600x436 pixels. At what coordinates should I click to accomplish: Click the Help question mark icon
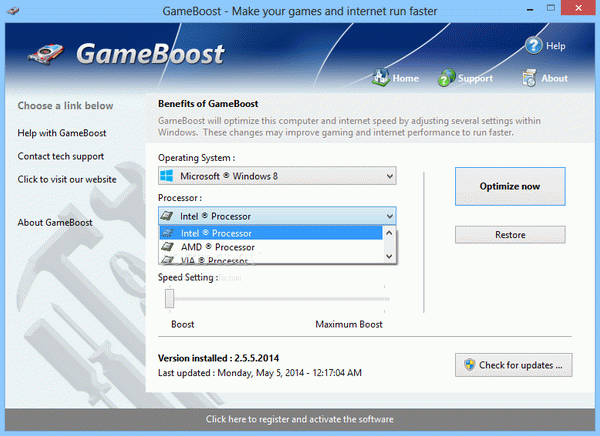pyautogui.click(x=533, y=46)
